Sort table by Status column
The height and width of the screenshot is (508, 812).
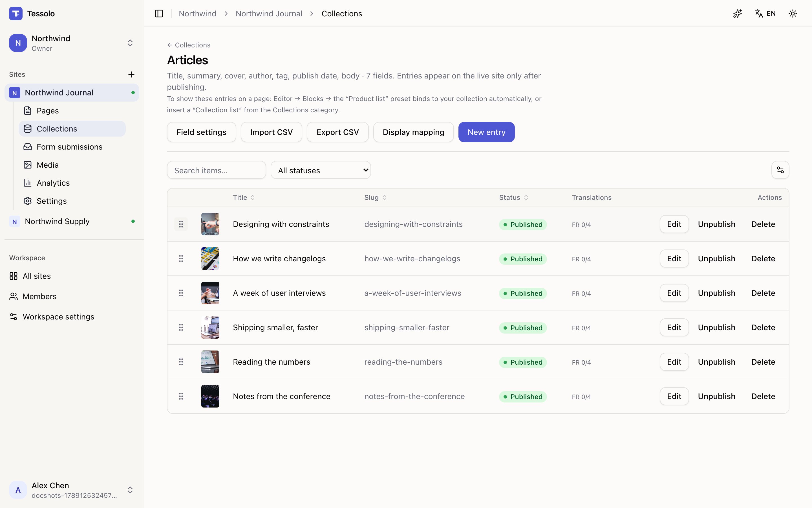513,198
